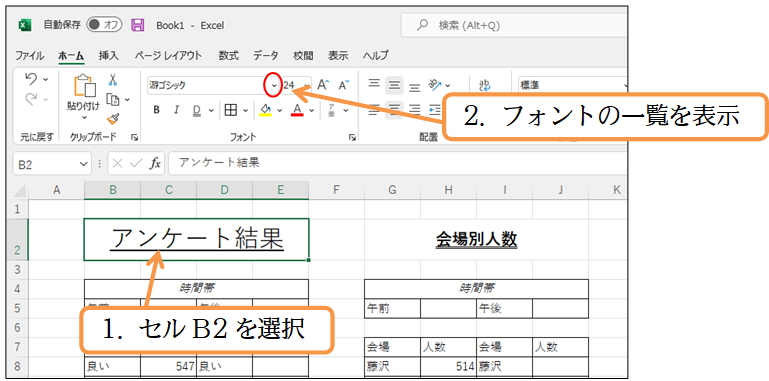Select row header 4
769x381 pixels.
pos(18,289)
